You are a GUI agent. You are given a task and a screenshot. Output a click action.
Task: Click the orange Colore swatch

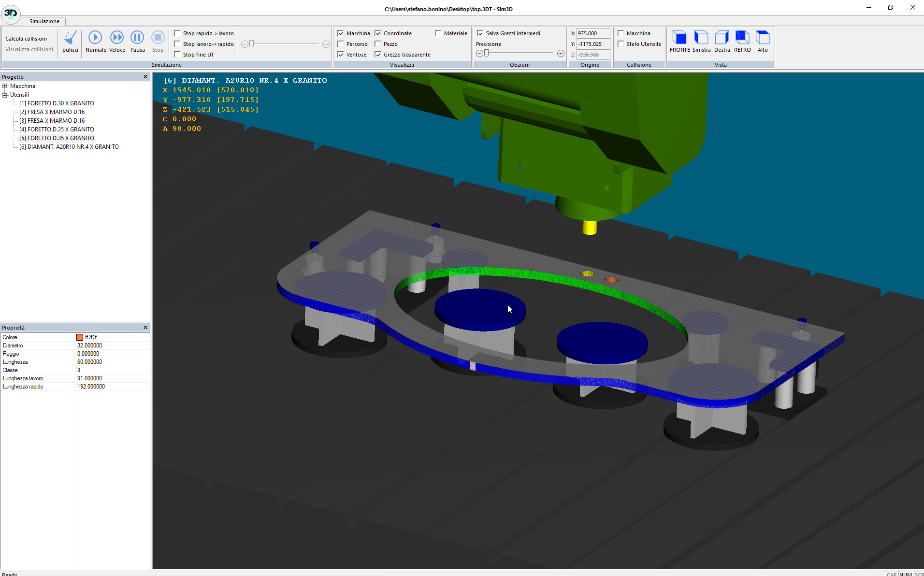point(80,337)
